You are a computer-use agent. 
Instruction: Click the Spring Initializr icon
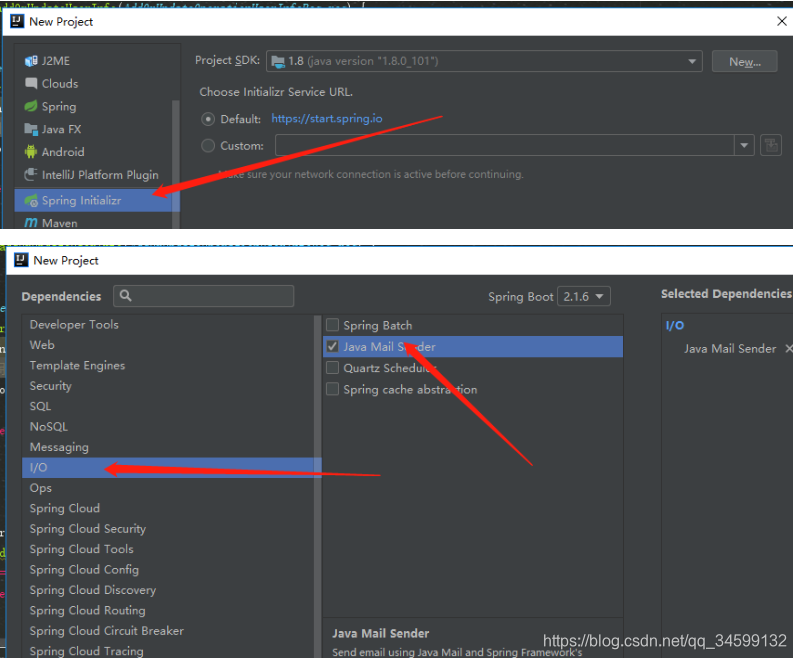[31, 200]
